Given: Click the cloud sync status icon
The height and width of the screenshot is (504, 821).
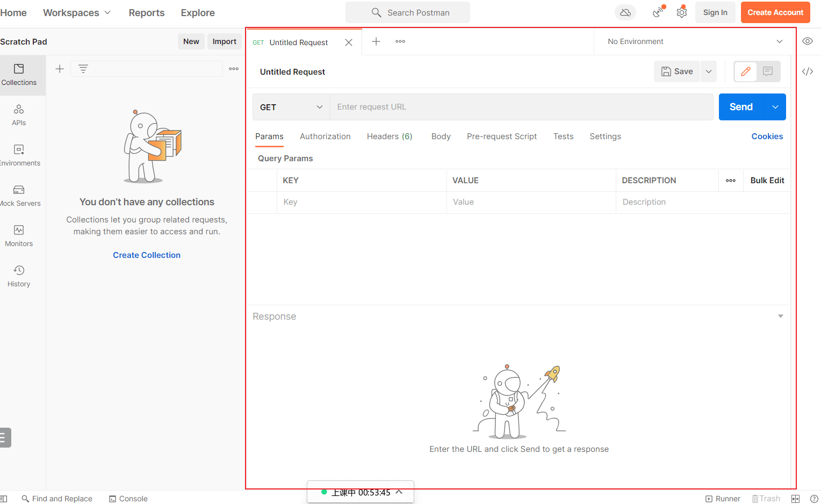Looking at the screenshot, I should (625, 12).
